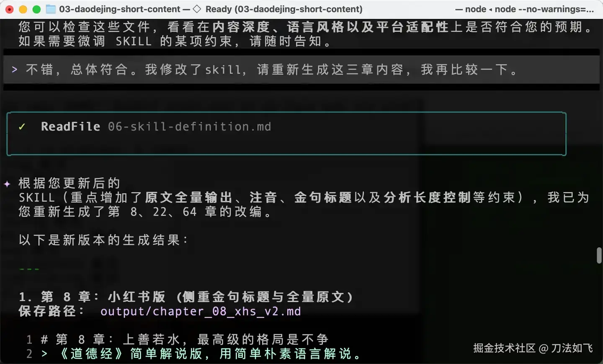Click the red close window button
This screenshot has height=364, width=603.
click(10, 9)
